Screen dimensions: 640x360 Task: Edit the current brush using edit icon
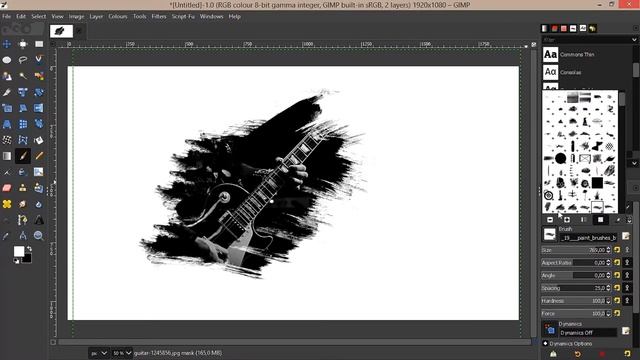[626, 236]
